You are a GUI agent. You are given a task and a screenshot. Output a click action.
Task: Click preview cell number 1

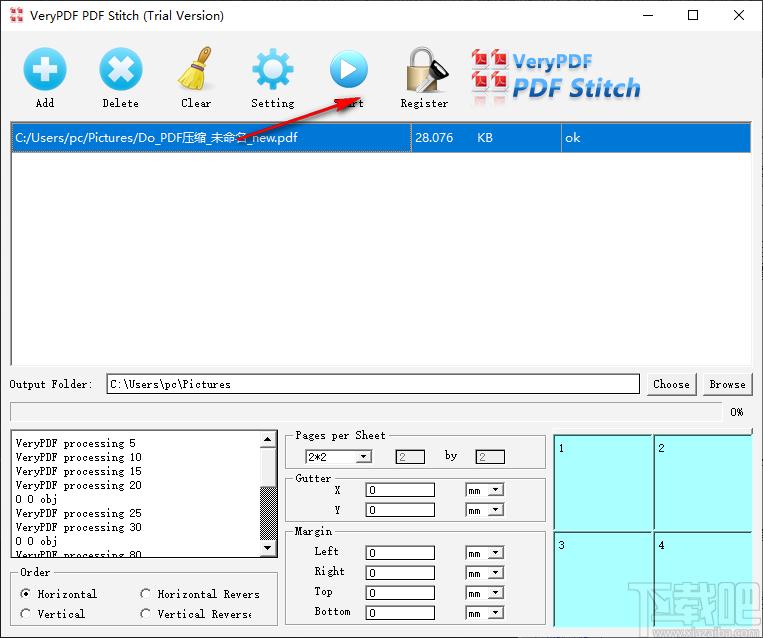pyautogui.click(x=602, y=483)
